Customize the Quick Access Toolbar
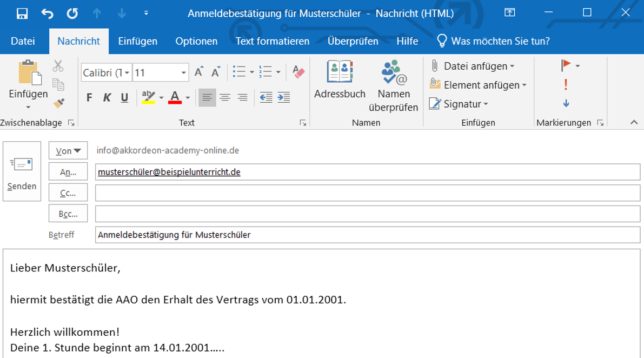The width and height of the screenshot is (644, 358). click(146, 14)
